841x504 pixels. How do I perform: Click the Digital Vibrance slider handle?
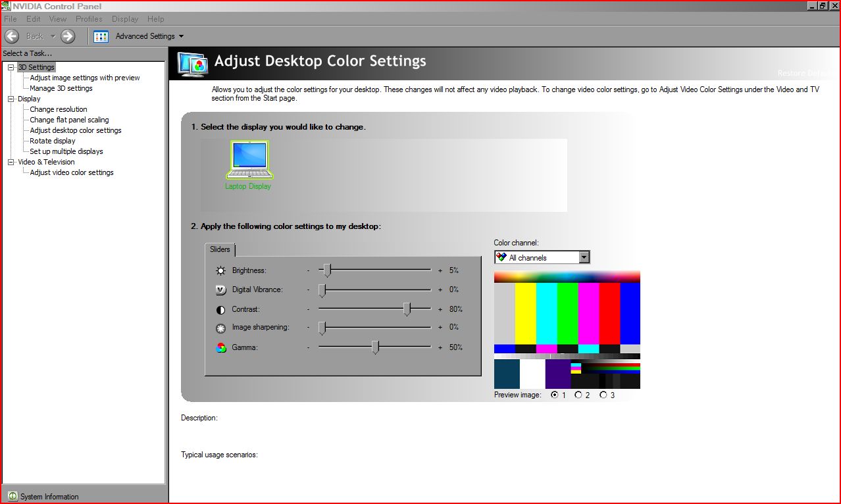pyautogui.click(x=322, y=290)
